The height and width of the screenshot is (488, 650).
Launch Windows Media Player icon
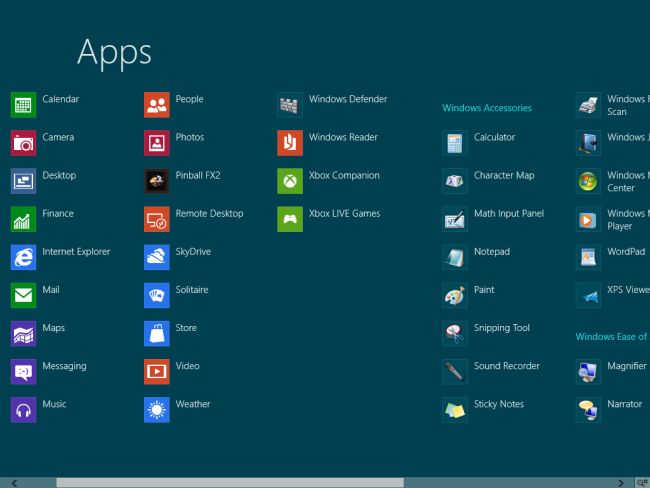click(588, 219)
